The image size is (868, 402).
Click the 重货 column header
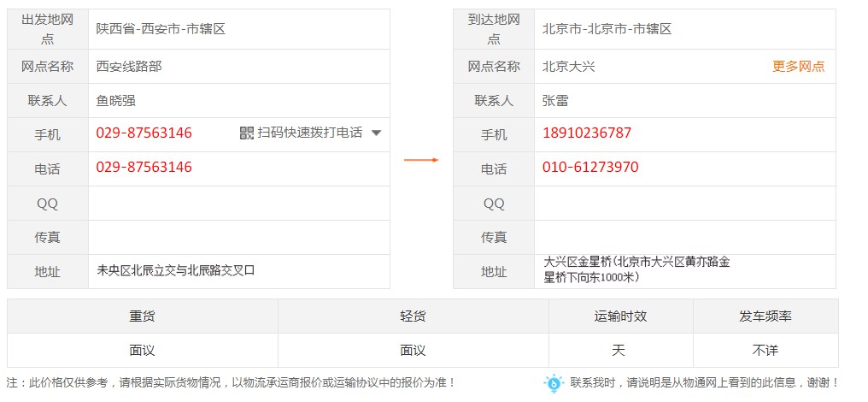[143, 316]
